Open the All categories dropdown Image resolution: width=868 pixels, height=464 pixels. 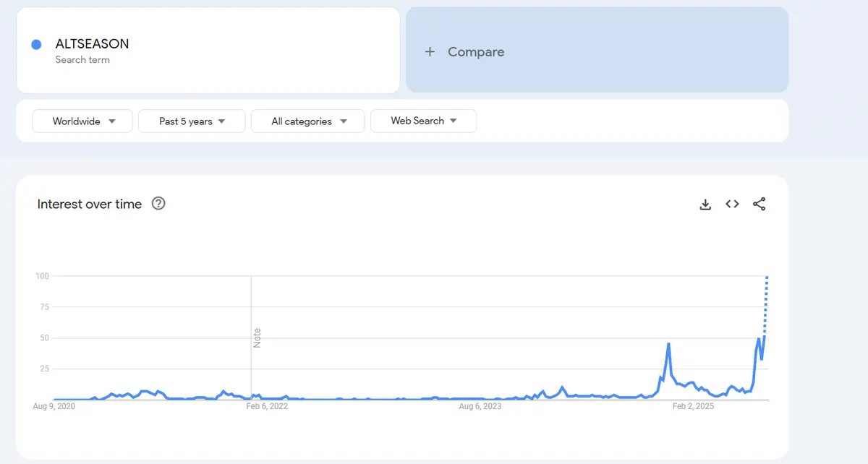point(309,121)
